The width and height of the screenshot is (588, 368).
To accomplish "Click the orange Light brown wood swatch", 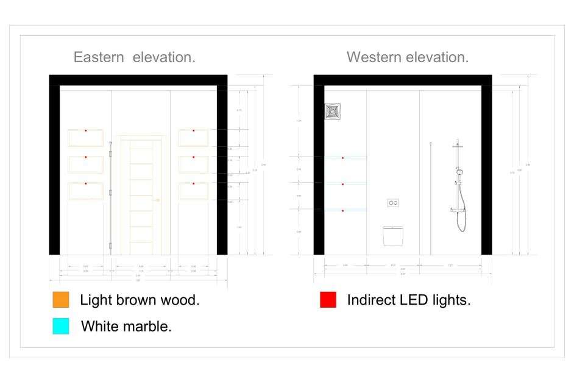I will (x=60, y=301).
